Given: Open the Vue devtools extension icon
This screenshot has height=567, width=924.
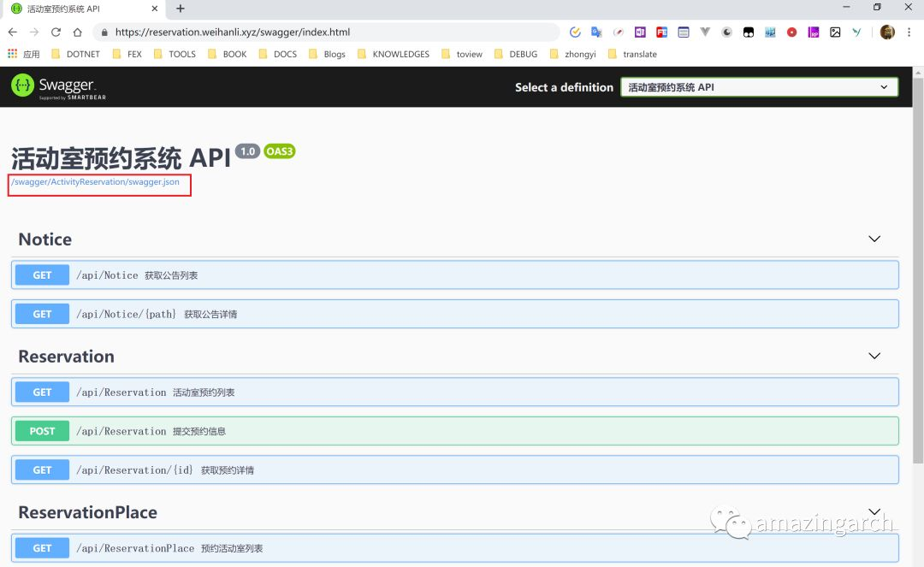Looking at the screenshot, I should [x=705, y=32].
